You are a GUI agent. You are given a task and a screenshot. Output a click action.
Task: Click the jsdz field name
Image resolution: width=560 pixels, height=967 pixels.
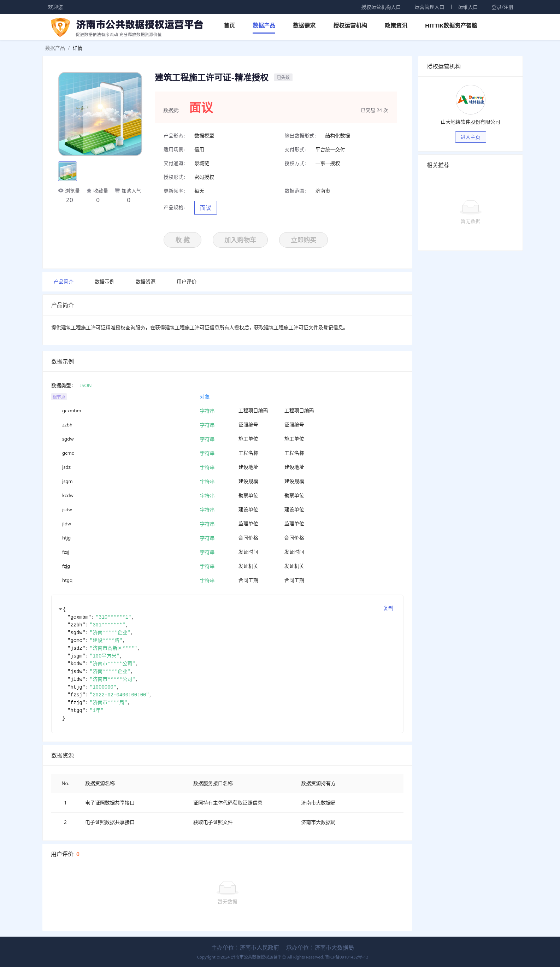tap(66, 467)
